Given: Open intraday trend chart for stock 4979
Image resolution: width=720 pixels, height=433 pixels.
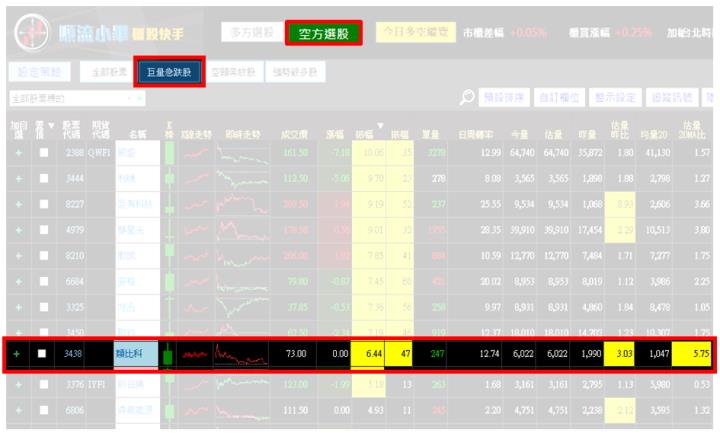Looking at the screenshot, I should 242,230.
